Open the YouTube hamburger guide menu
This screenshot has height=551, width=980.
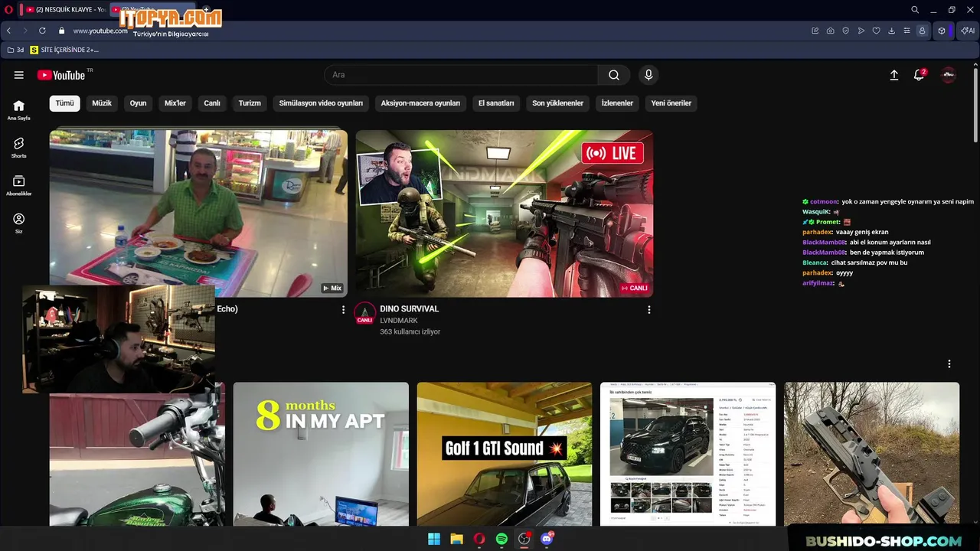pos(18,75)
